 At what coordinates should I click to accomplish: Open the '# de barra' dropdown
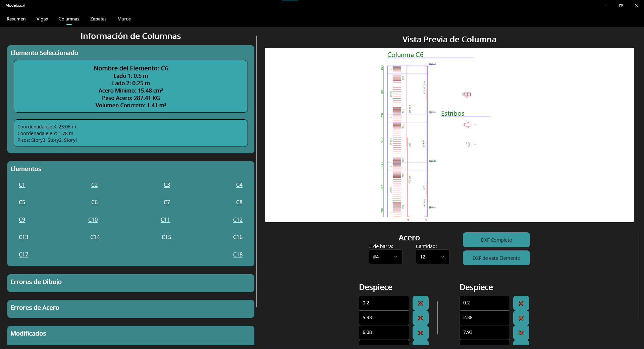pos(385,257)
